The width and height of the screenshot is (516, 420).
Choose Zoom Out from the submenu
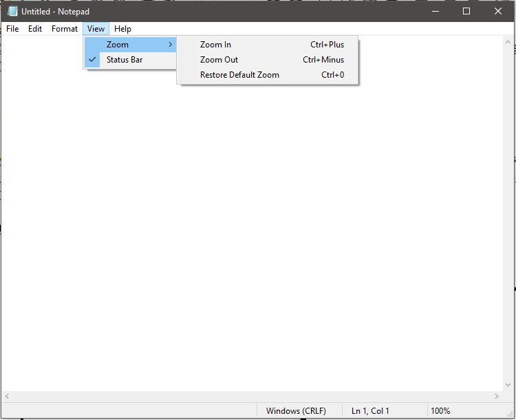(267, 60)
